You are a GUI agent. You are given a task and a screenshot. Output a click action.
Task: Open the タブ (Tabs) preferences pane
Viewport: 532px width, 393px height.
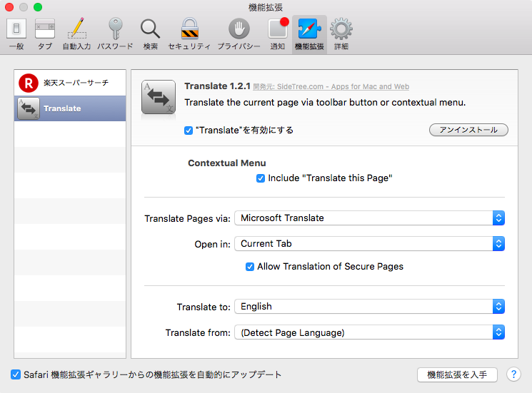tap(45, 34)
